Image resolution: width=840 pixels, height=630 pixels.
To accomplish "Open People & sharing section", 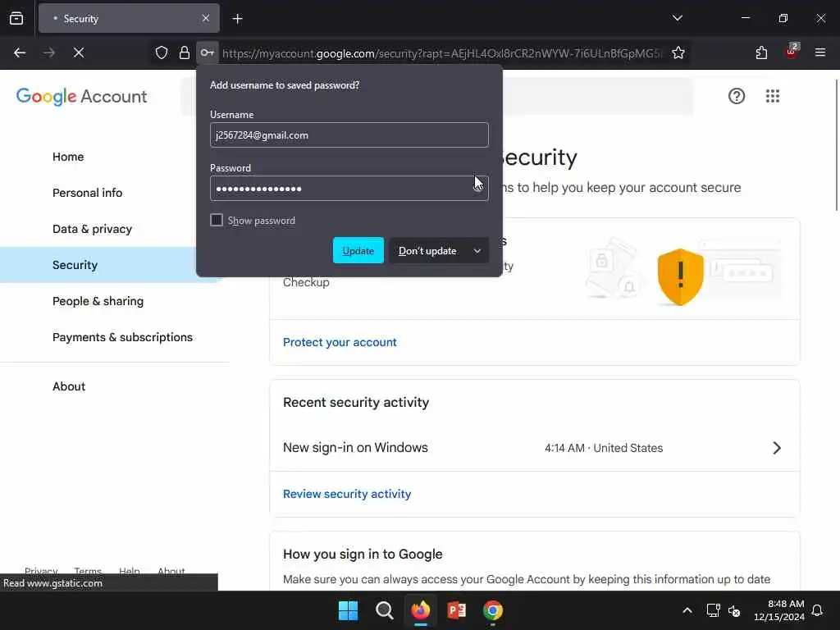I will click(98, 301).
